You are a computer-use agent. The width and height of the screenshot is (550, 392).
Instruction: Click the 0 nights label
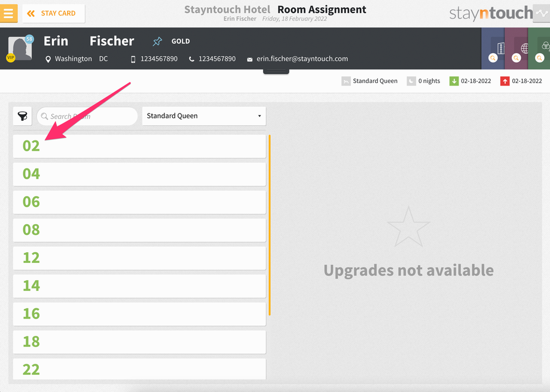pos(429,81)
